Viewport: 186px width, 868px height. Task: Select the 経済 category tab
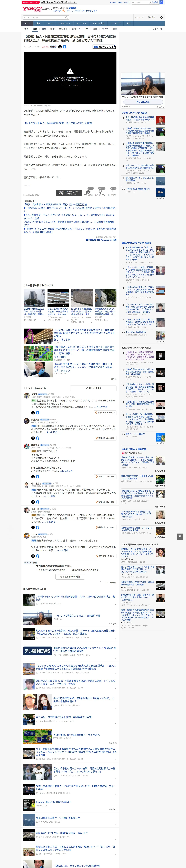[52, 29]
